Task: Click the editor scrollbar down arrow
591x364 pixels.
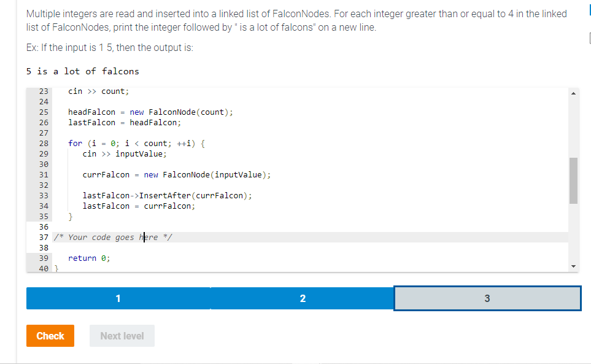Action: point(573,265)
